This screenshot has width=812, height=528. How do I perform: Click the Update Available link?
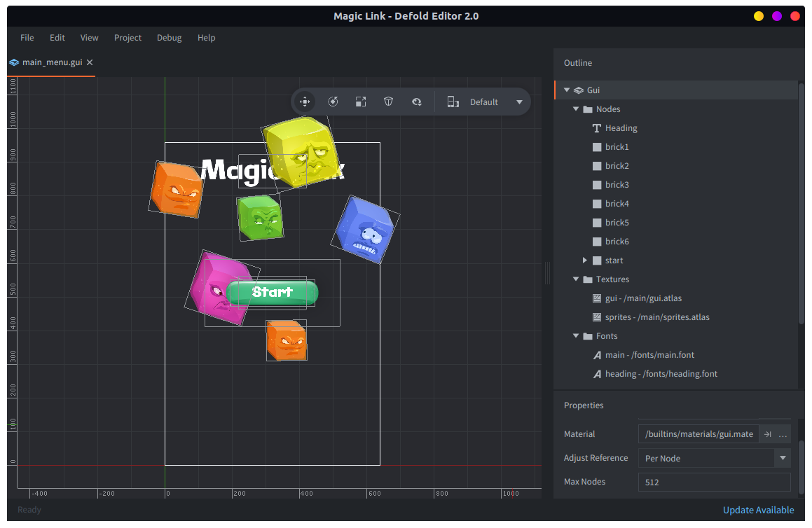758,510
